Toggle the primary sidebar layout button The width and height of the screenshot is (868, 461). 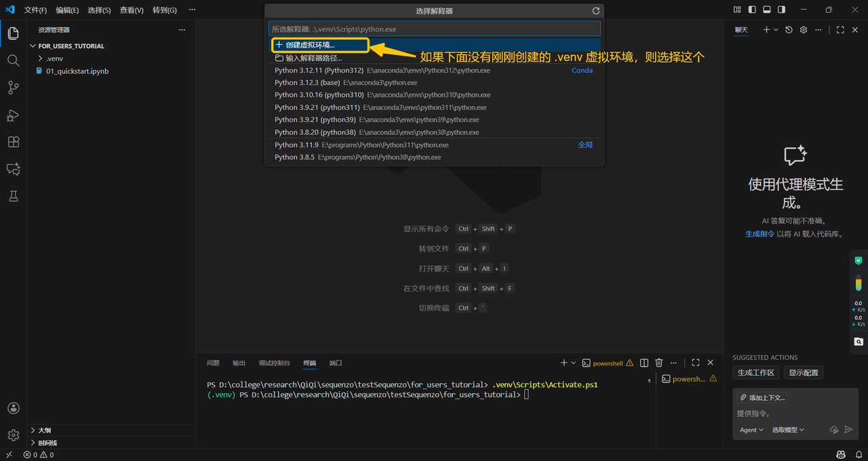click(752, 10)
